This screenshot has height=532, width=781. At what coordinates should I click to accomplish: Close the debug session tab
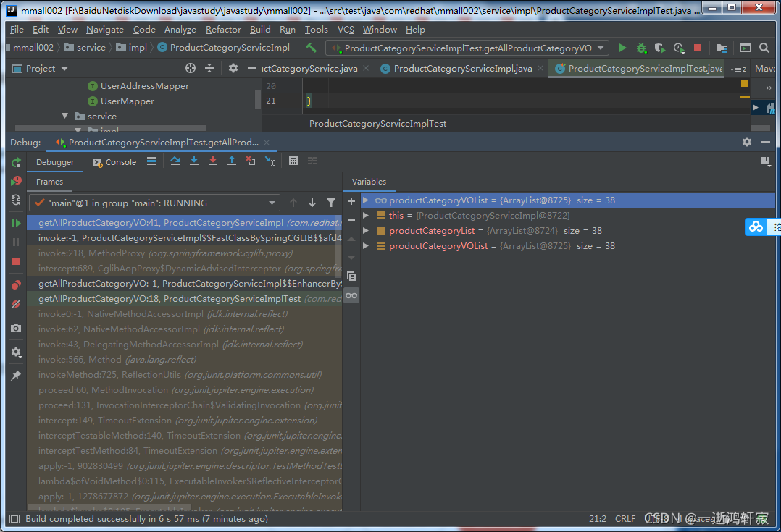(267, 143)
